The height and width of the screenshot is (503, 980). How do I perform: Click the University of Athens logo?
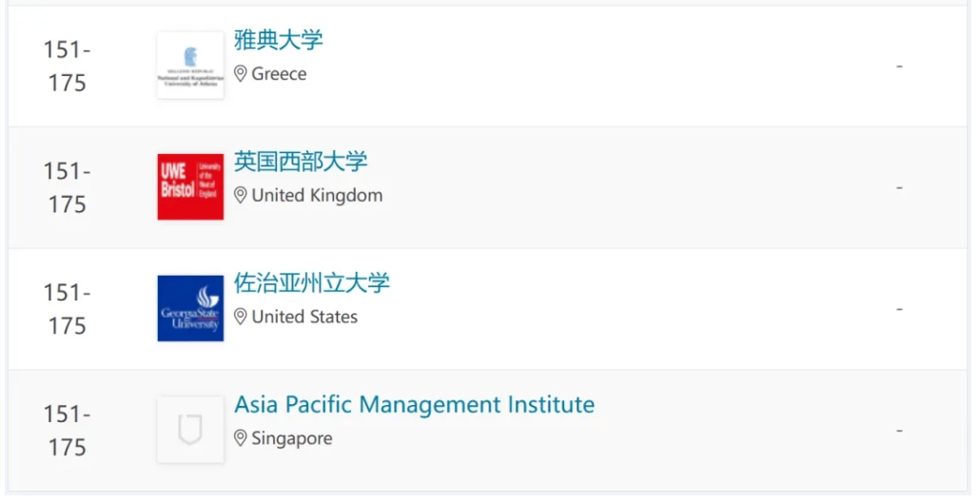[x=190, y=66]
